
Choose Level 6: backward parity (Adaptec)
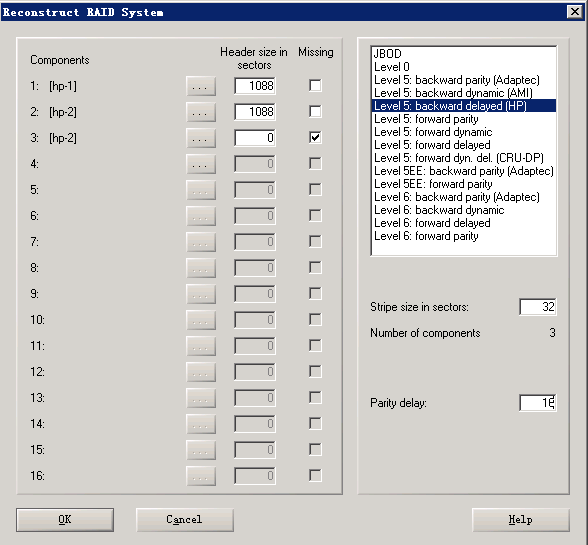[464, 197]
